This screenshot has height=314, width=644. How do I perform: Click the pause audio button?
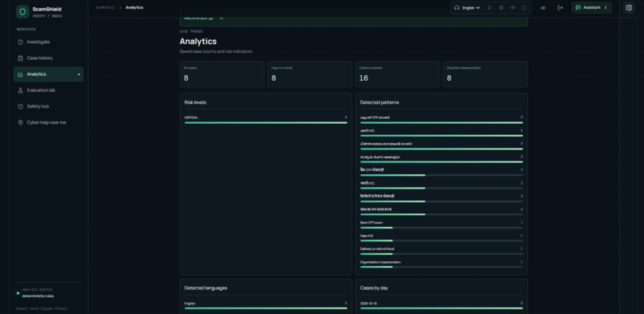pos(501,8)
